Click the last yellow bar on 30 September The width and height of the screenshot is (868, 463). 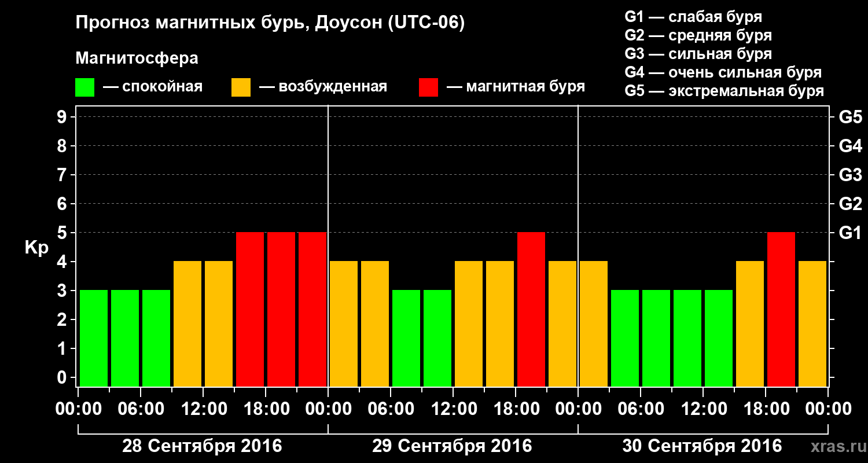(812, 324)
